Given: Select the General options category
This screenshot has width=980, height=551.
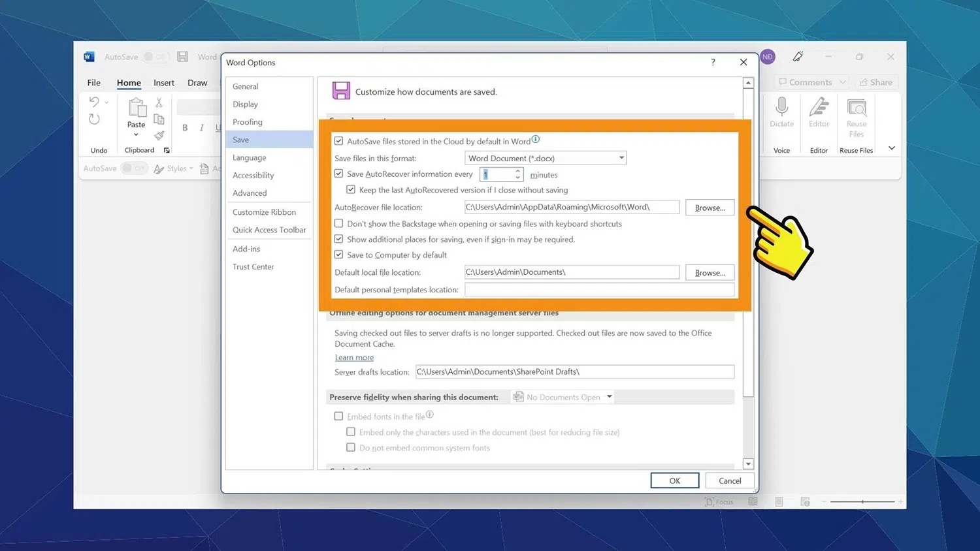Looking at the screenshot, I should coord(269,86).
